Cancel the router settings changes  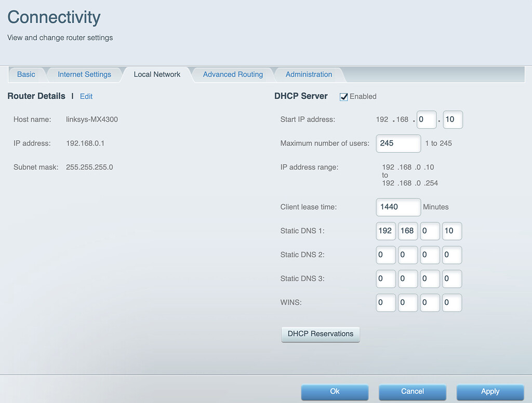click(x=413, y=392)
